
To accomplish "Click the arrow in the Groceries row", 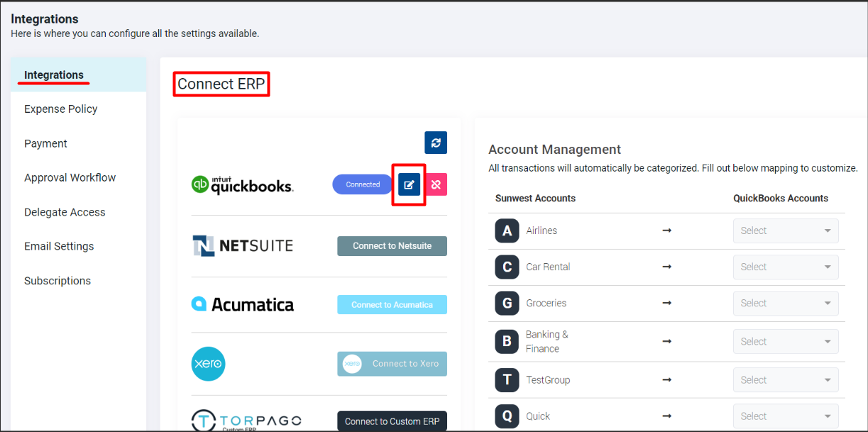I will [x=666, y=303].
